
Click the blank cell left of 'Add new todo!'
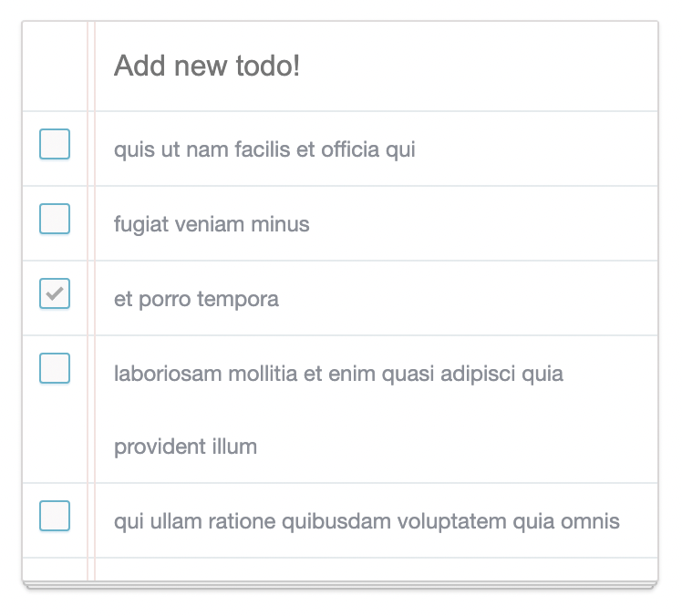point(55,67)
